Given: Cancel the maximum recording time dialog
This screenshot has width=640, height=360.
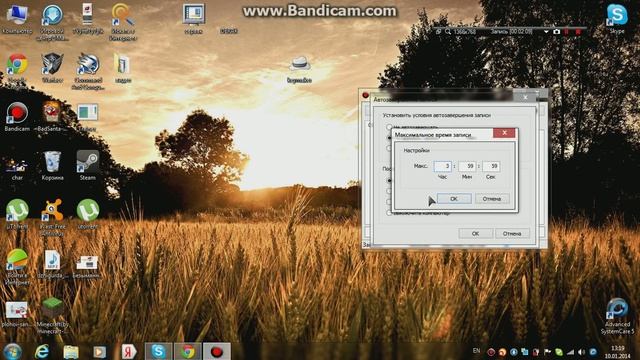Looking at the screenshot, I should (491, 199).
